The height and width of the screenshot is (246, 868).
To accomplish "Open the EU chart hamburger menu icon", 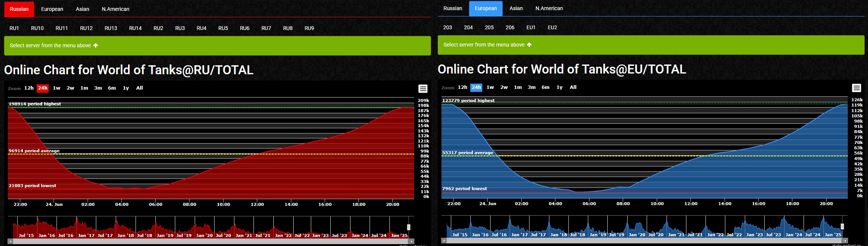I will 856,88.
